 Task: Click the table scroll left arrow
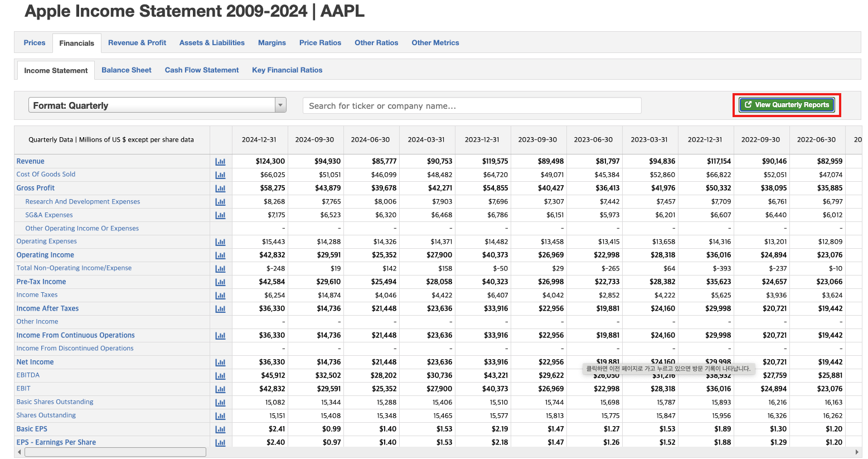pyautogui.click(x=20, y=452)
